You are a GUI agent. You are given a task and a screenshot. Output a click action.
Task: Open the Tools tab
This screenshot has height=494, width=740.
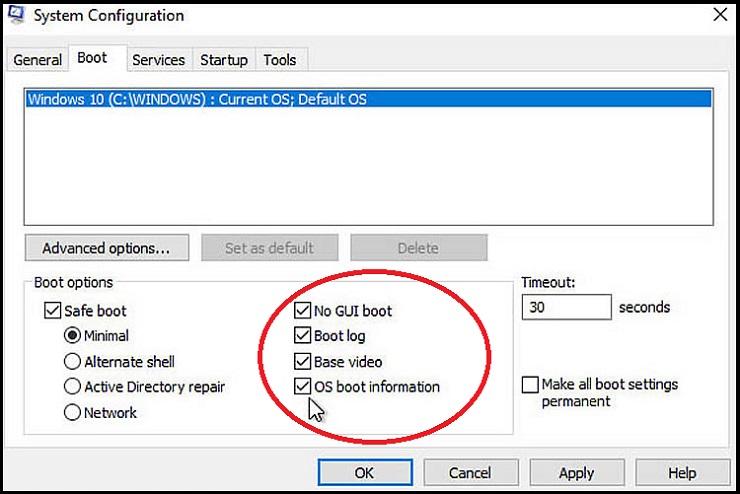(280, 60)
